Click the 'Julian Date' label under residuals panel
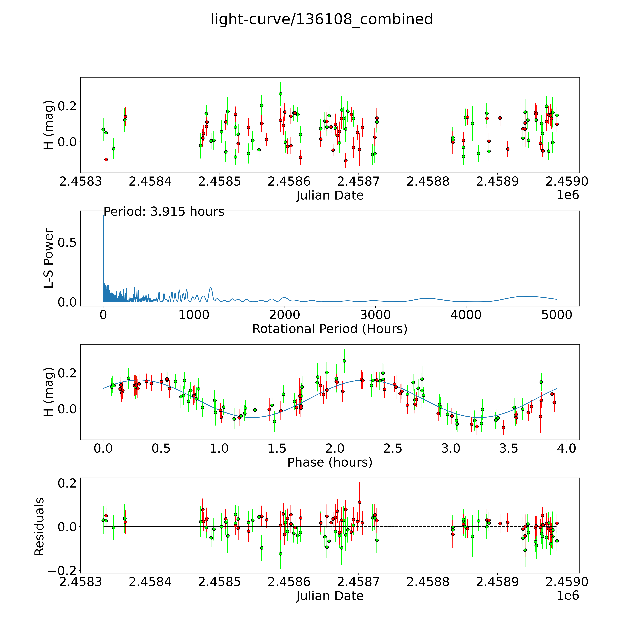644x644 pixels. [330, 596]
